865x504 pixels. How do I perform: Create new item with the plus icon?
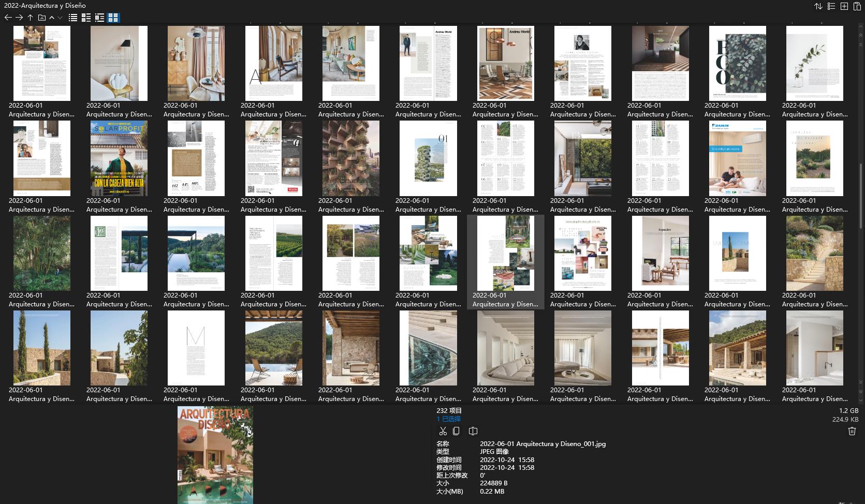pyautogui.click(x=843, y=6)
